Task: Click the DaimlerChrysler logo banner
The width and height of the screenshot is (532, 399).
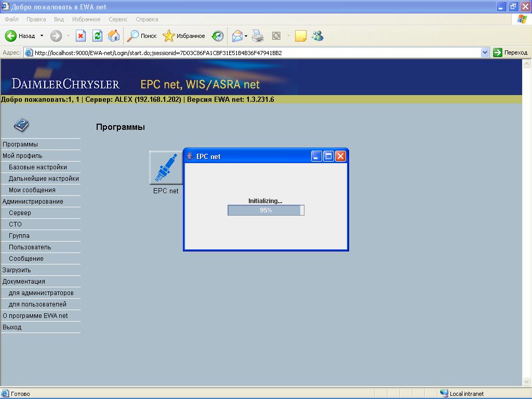Action: [x=65, y=84]
